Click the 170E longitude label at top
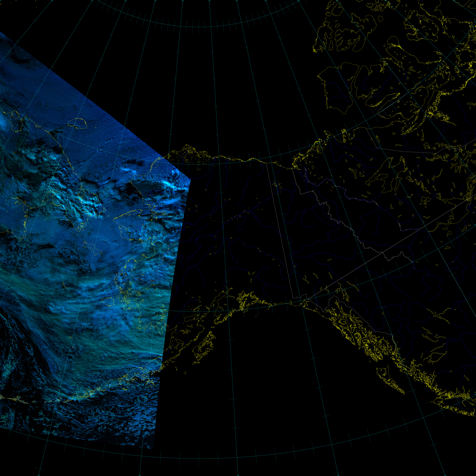476x476 pixels. pyautogui.click(x=92, y=1)
